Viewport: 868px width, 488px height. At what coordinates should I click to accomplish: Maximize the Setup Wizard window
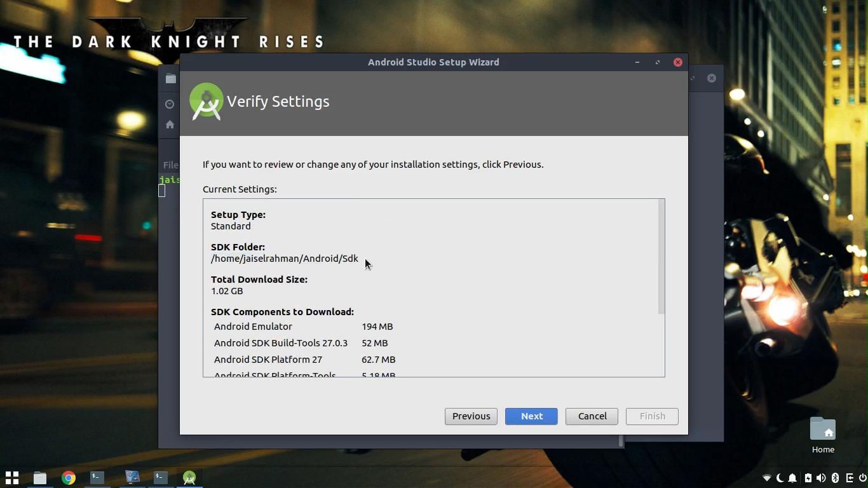[658, 62]
